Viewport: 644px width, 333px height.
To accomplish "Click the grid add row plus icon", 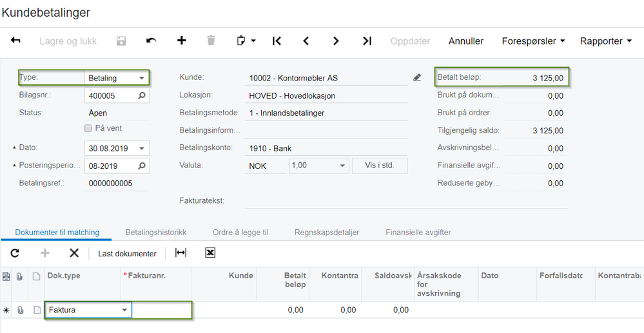I will [x=44, y=253].
